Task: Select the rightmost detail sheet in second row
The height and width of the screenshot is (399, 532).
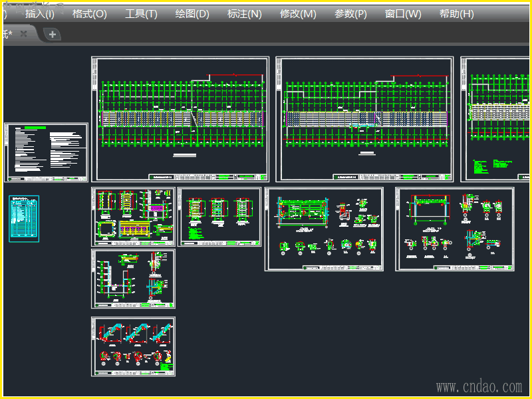Action: [454, 229]
